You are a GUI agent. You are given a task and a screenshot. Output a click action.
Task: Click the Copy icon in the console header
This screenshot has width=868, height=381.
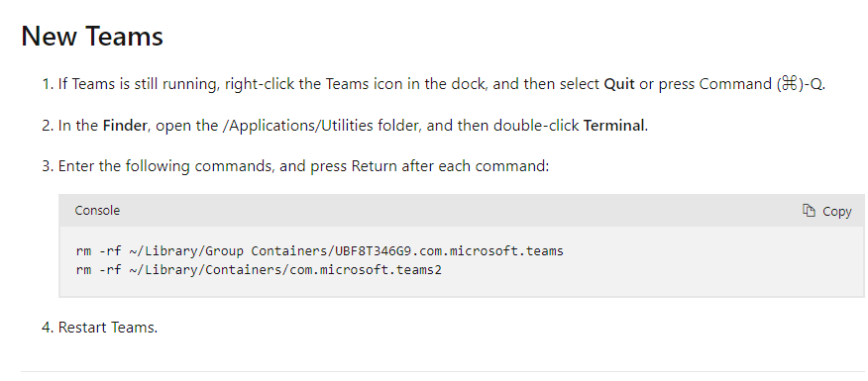[809, 211]
